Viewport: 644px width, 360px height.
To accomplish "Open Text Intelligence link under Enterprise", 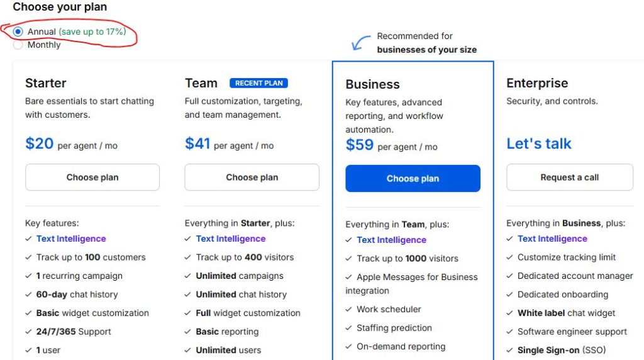I will [x=552, y=239].
